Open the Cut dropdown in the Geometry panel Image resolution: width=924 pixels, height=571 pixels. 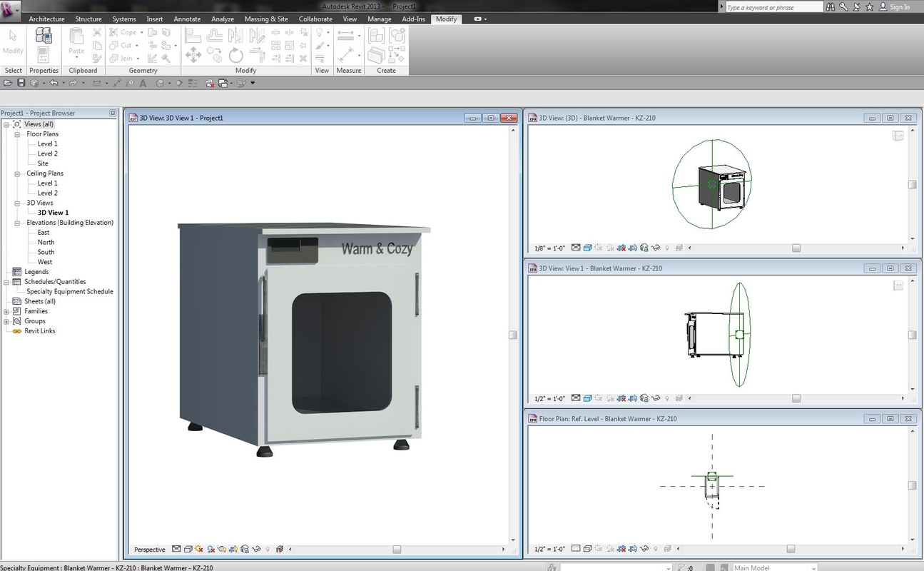pos(136,44)
